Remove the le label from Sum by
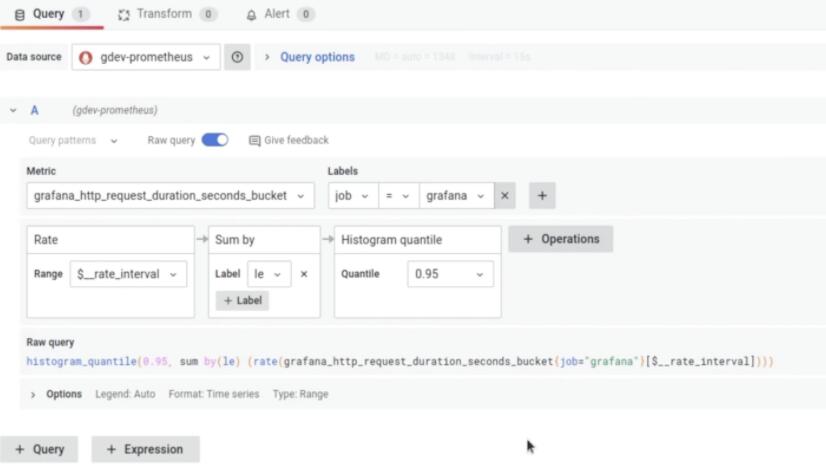Screen dimensions: 826x472 click(x=304, y=274)
